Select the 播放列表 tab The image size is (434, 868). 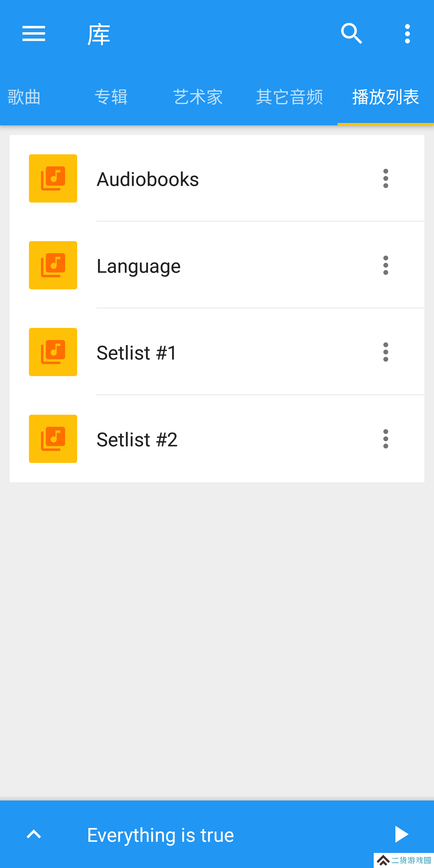[x=385, y=97]
